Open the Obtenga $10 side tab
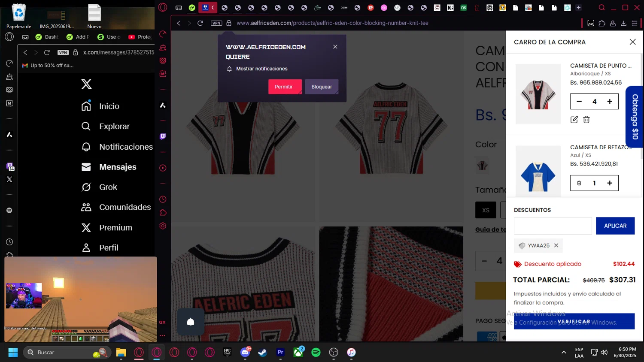Viewport: 644px width, 362px height. click(x=635, y=117)
